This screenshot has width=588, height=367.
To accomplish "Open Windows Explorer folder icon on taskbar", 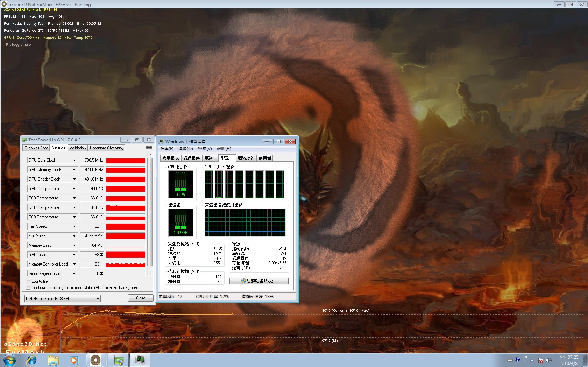I will point(53,360).
